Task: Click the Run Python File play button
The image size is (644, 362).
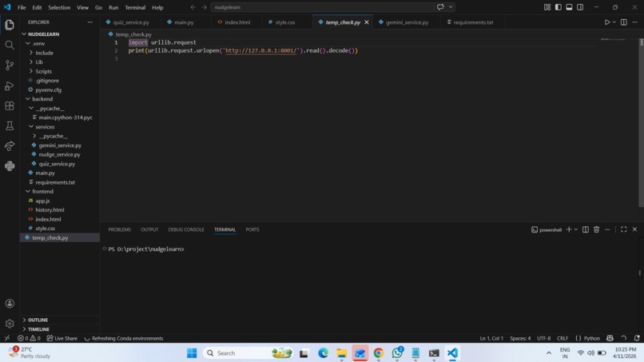Action: point(606,22)
